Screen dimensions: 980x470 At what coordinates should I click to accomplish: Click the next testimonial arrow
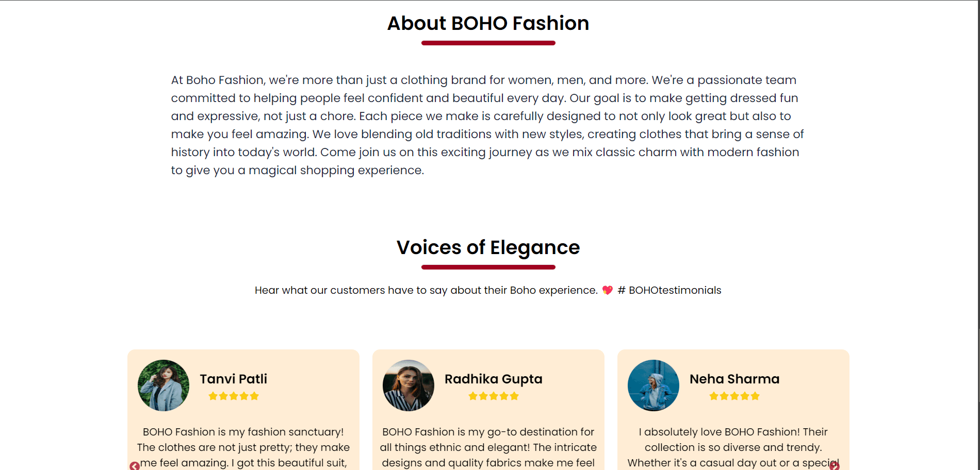(834, 466)
